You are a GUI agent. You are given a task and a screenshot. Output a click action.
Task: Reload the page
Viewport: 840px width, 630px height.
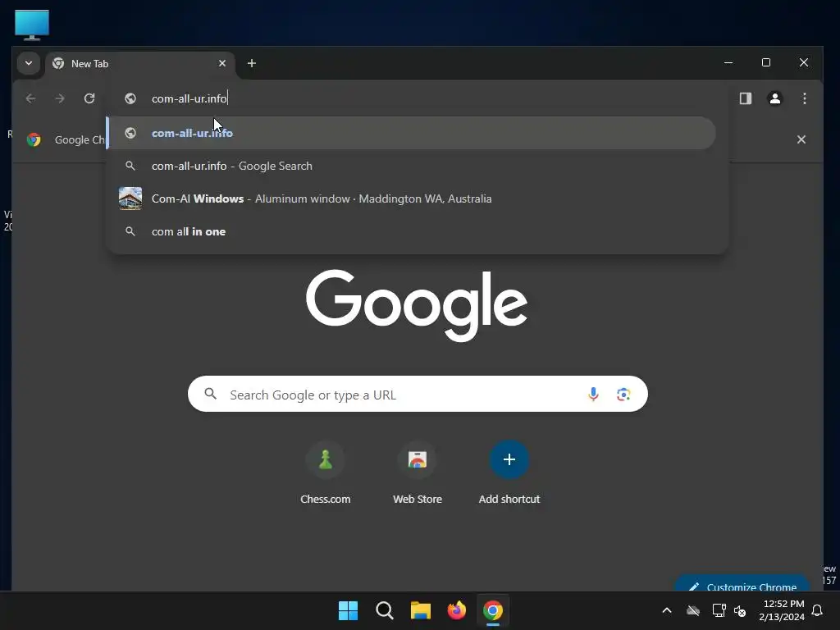pyautogui.click(x=89, y=98)
